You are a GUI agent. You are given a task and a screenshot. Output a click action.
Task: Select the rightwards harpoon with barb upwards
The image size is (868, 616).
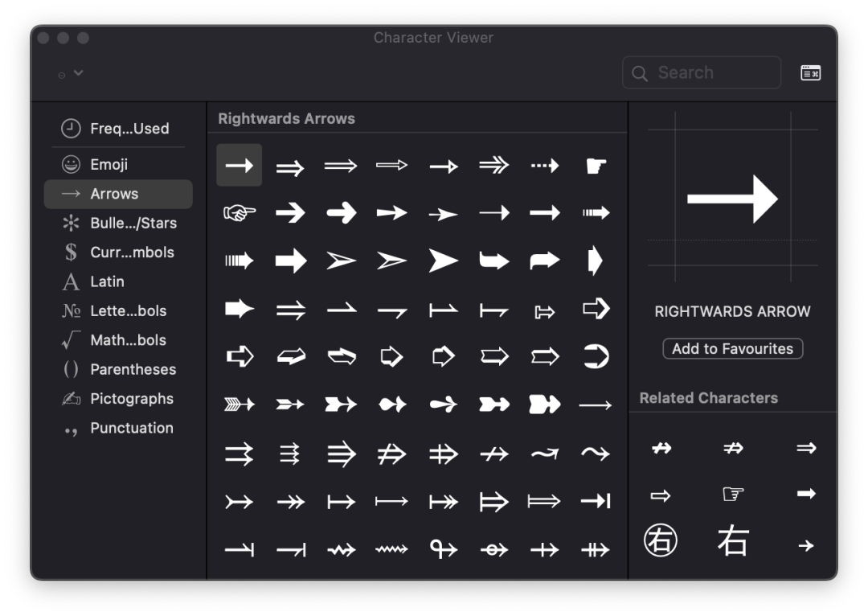341,309
